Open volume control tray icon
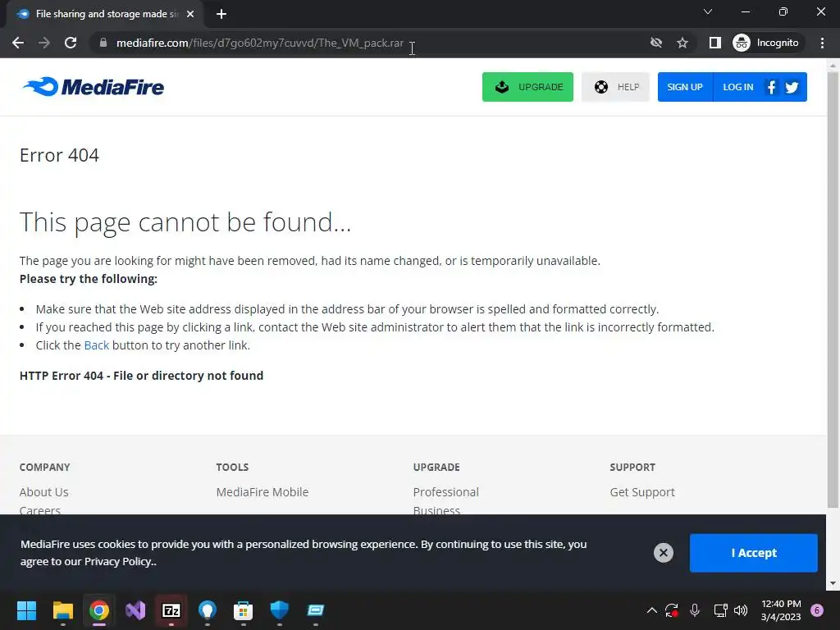 (x=741, y=610)
